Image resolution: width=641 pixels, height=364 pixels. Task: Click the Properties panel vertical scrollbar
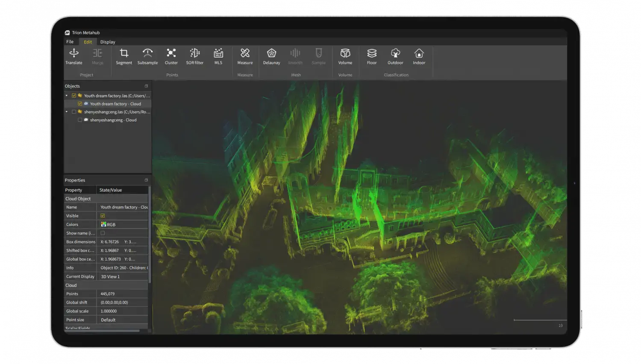pyautogui.click(x=150, y=235)
